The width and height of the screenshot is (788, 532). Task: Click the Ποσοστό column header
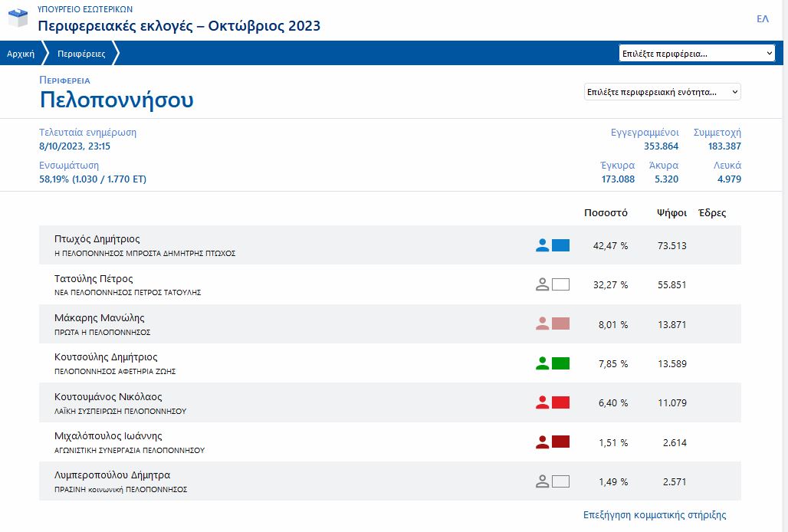click(606, 213)
